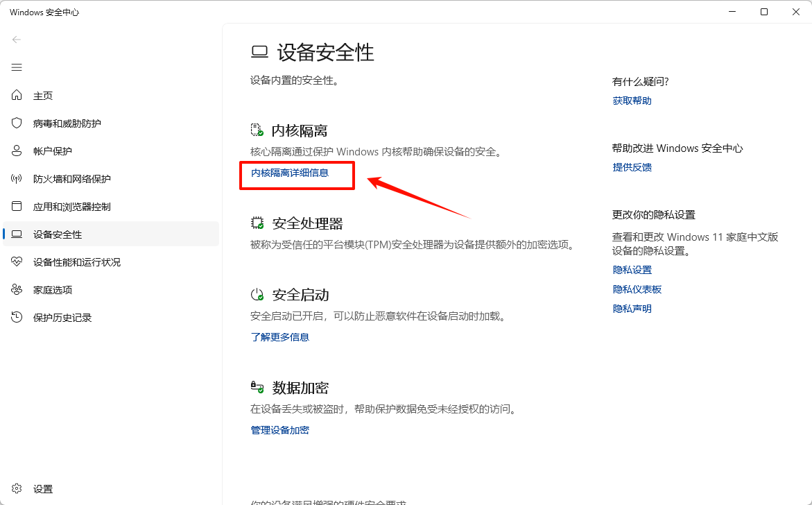Click the laptop icon for 设备安全性 sidebar
This screenshot has width=812, height=505.
coord(17,234)
